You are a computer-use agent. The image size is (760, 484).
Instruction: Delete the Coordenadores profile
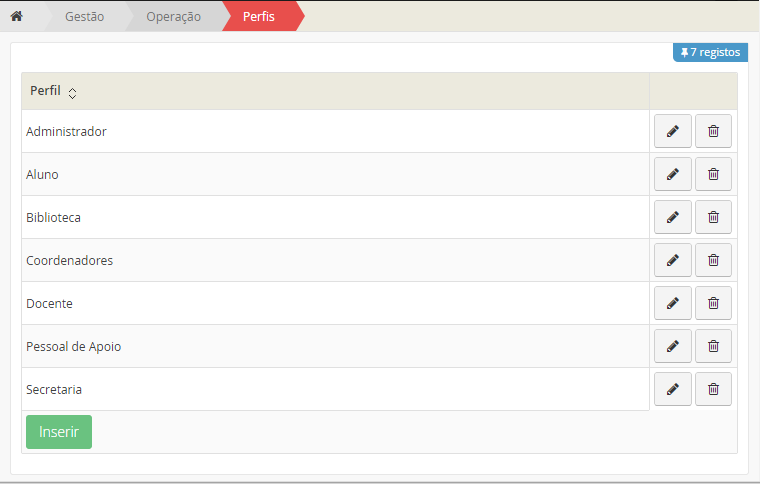(x=713, y=260)
